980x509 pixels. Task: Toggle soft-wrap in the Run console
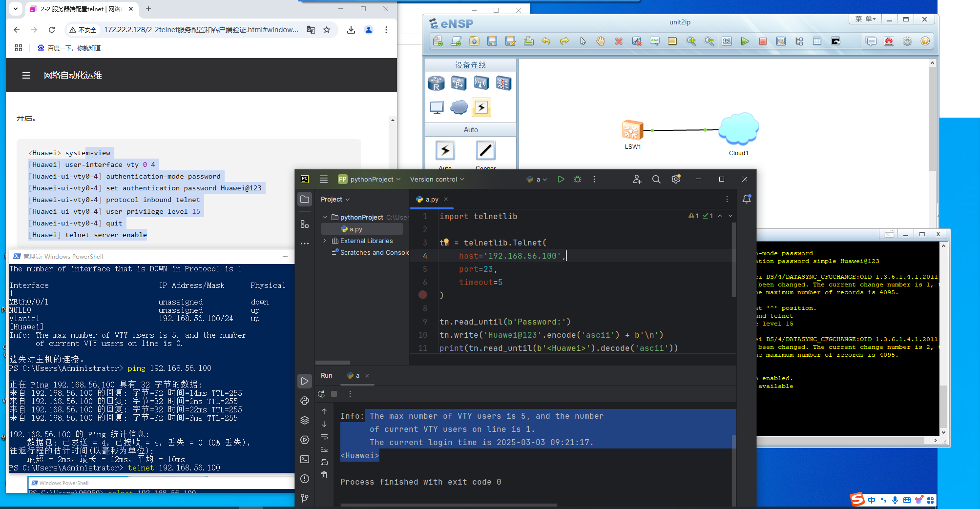click(x=324, y=437)
